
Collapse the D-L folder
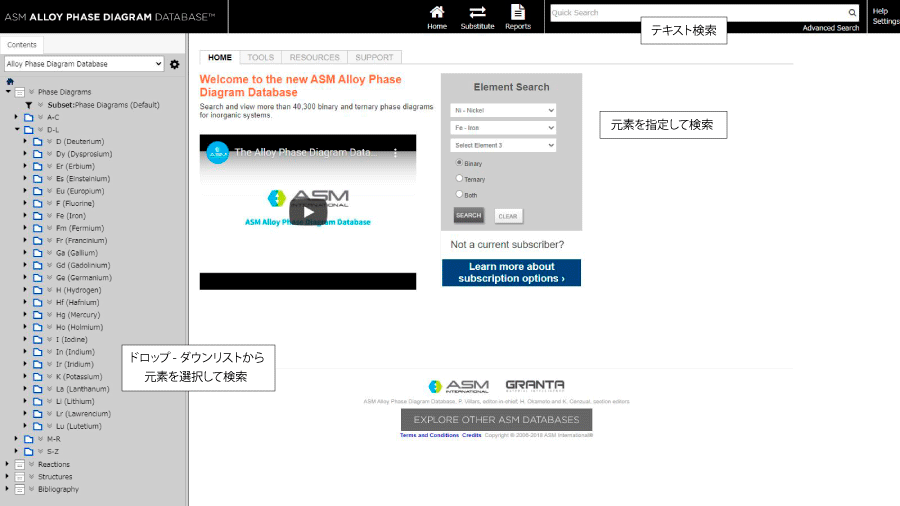pos(17,130)
